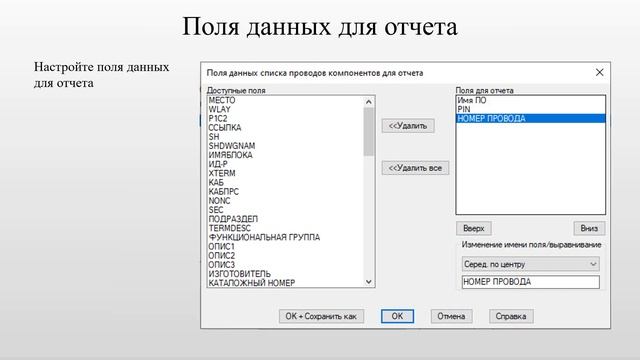The height and width of the screenshot is (360, 640).
Task: Move field up with Вверх button
Action: coord(473,229)
